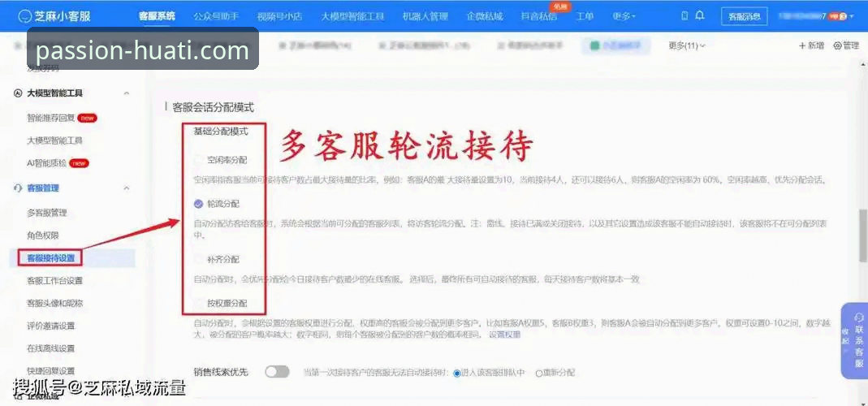The height and width of the screenshot is (406, 868).
Task: Switch to 公众号助手 top tab
Action: tap(216, 16)
